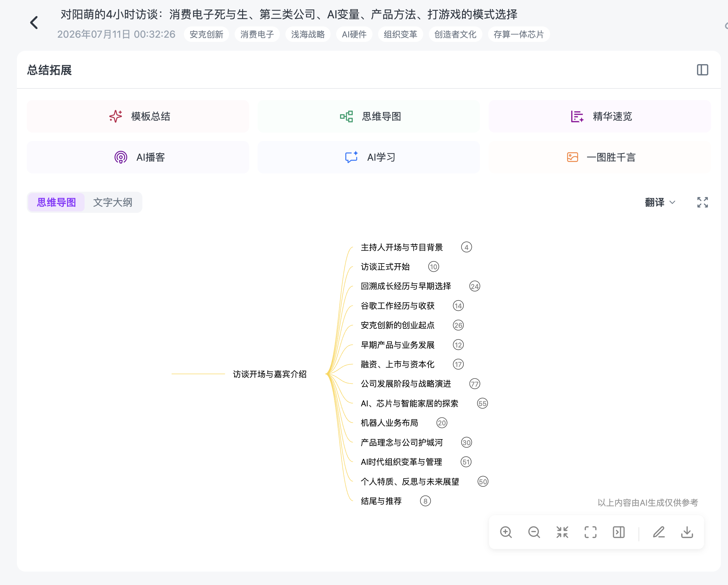This screenshot has height=585, width=728.
Task: Expand 20 children of 机器人业务布局
Action: 442,423
